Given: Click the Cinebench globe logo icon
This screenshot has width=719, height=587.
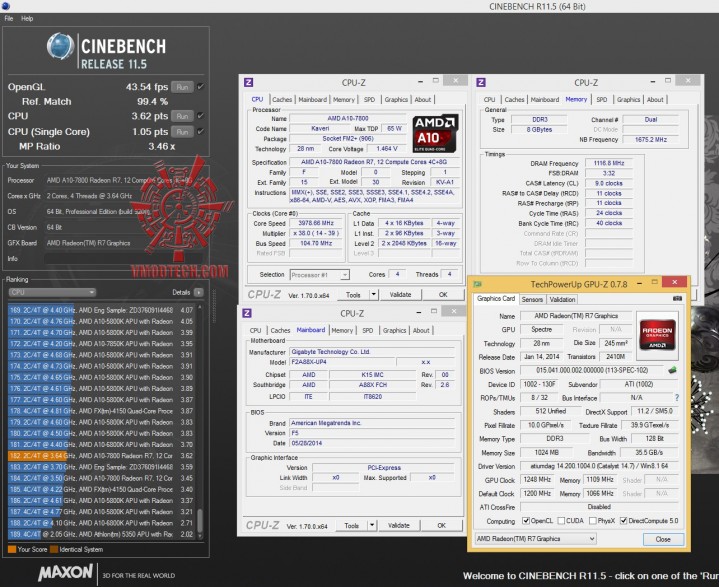Looking at the screenshot, I should (60, 47).
